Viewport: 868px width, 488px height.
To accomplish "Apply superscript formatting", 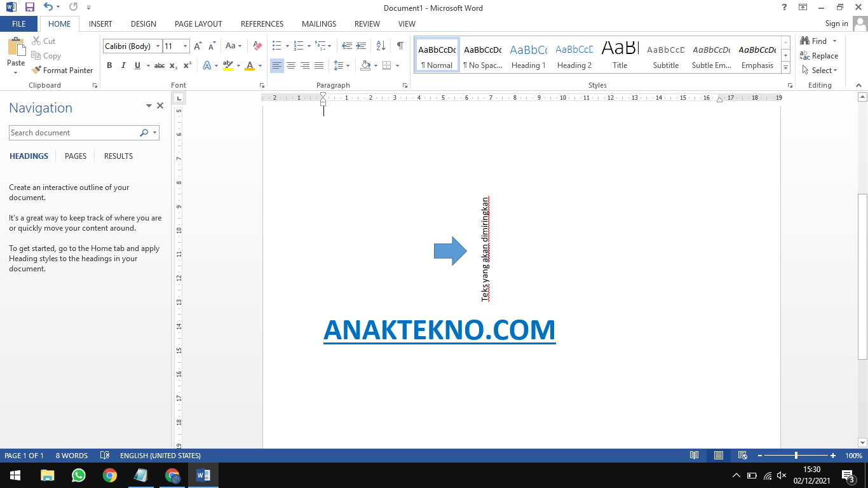I will click(x=187, y=65).
